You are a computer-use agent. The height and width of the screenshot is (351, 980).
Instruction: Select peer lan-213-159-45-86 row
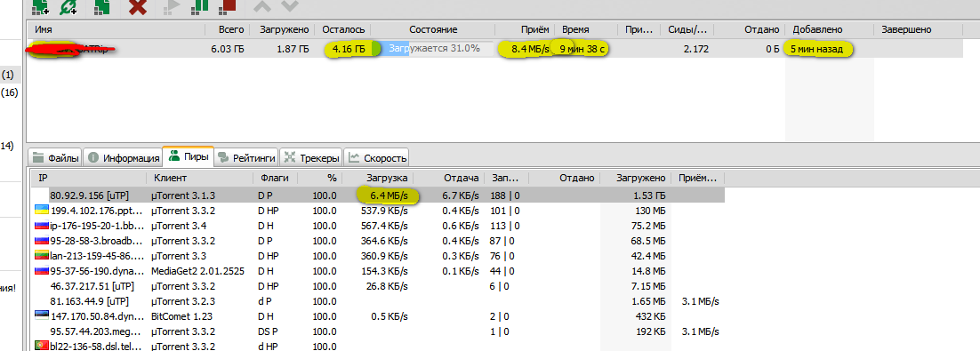coord(378,255)
